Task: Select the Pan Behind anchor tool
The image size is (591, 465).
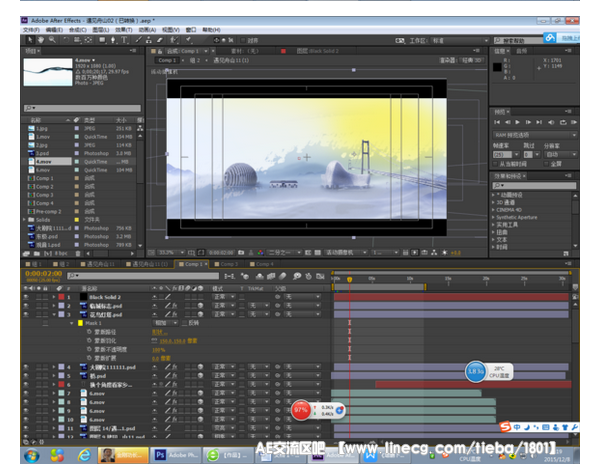Action: pos(89,40)
